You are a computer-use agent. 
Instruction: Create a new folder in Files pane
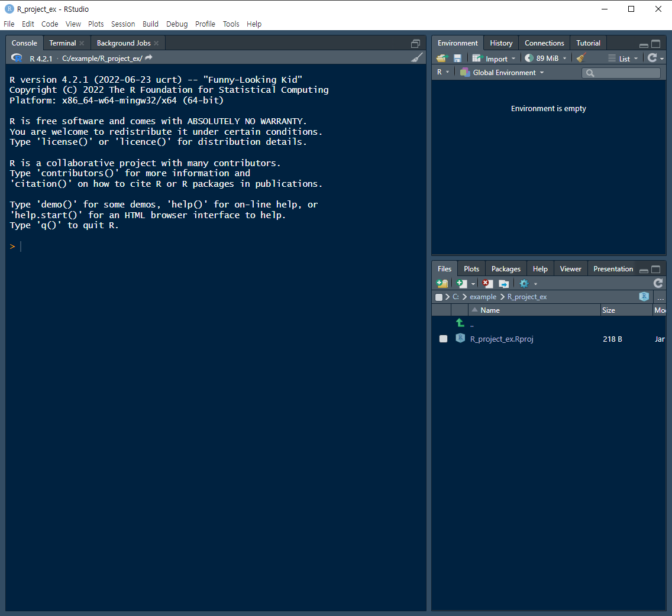[442, 284]
